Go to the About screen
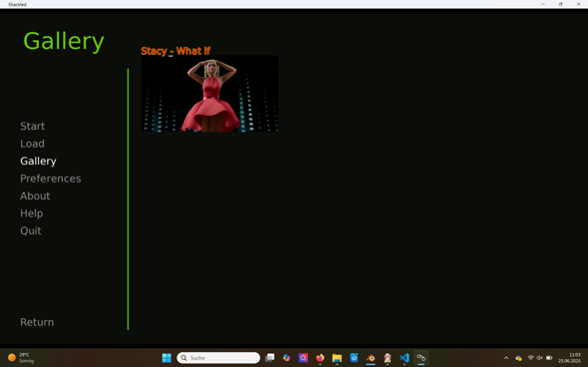Viewport: 588px width, 367px height. [35, 195]
